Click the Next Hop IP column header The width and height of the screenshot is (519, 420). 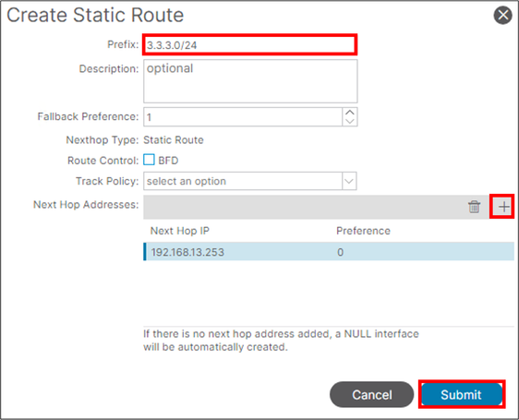coord(180,231)
